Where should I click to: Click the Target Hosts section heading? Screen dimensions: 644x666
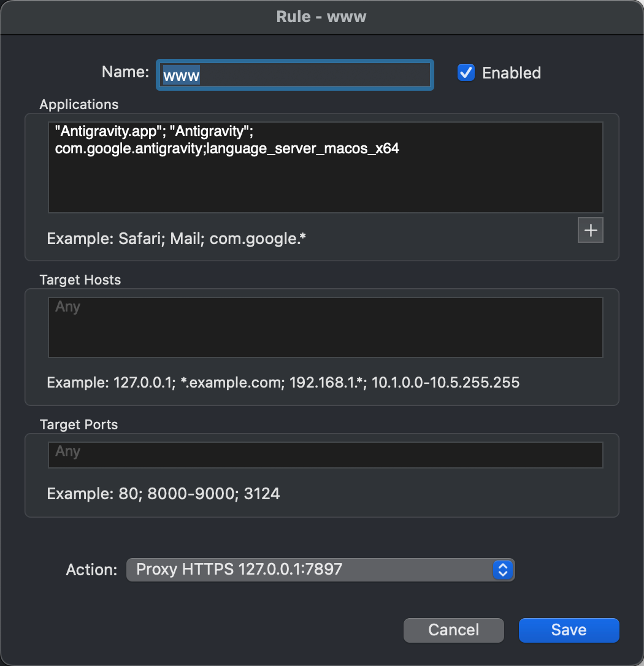(80, 280)
